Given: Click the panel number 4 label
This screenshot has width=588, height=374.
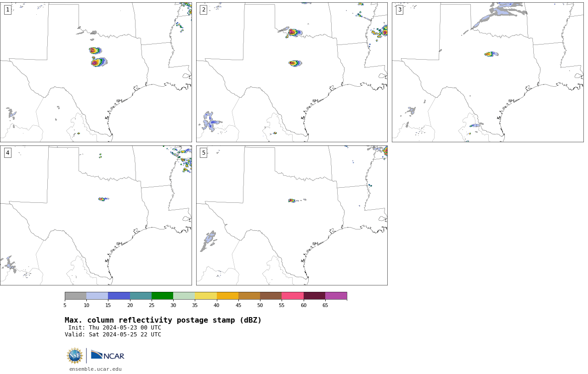Looking at the screenshot, I should pos(8,153).
